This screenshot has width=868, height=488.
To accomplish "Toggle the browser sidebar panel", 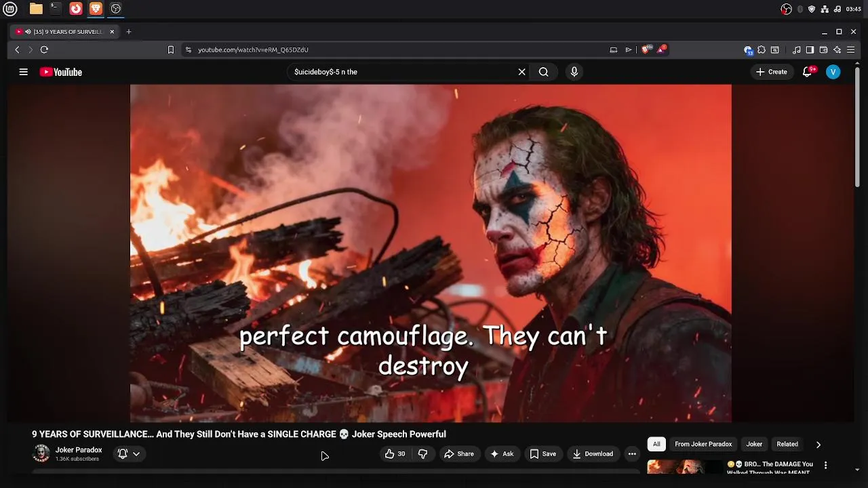I will (x=810, y=49).
